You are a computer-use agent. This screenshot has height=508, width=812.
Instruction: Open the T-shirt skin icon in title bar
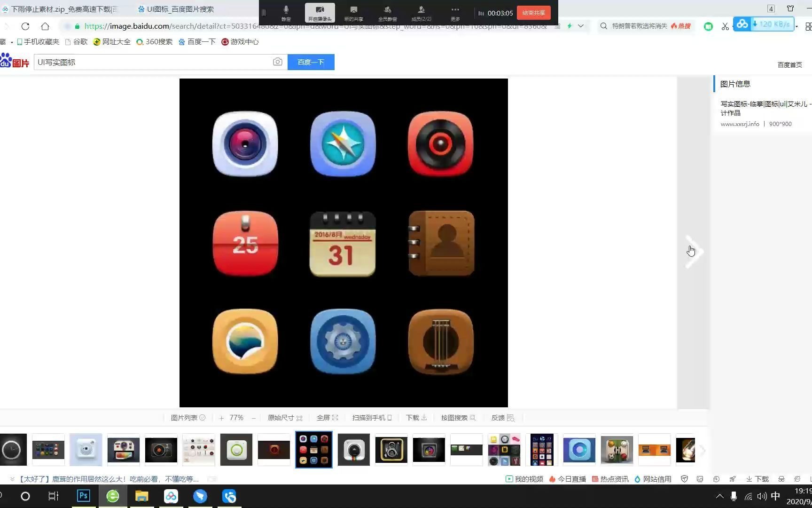pos(790,8)
